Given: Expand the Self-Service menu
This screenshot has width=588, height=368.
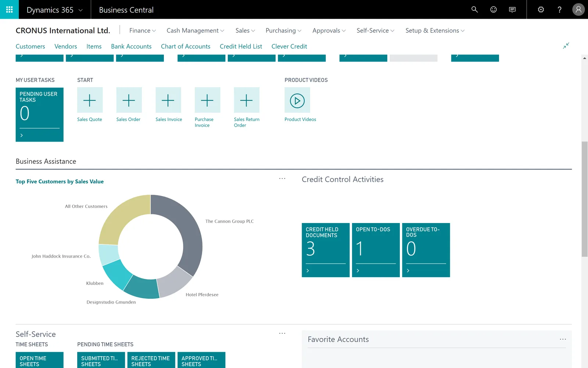Looking at the screenshot, I should coord(376,31).
